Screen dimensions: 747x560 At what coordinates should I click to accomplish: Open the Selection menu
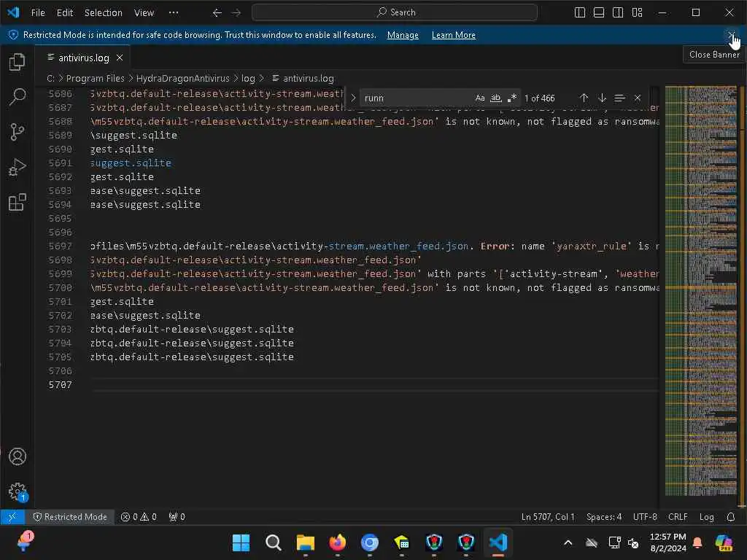pyautogui.click(x=104, y=13)
